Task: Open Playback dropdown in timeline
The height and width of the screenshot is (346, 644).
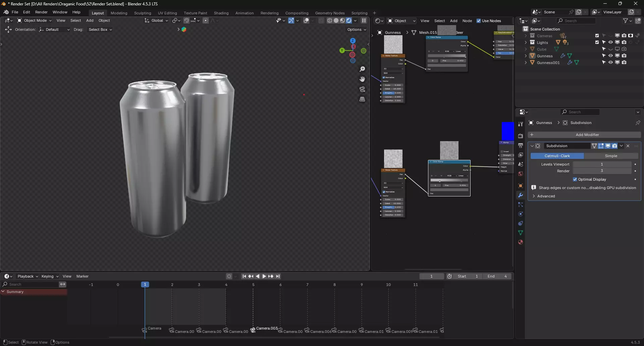Action: 28,276
